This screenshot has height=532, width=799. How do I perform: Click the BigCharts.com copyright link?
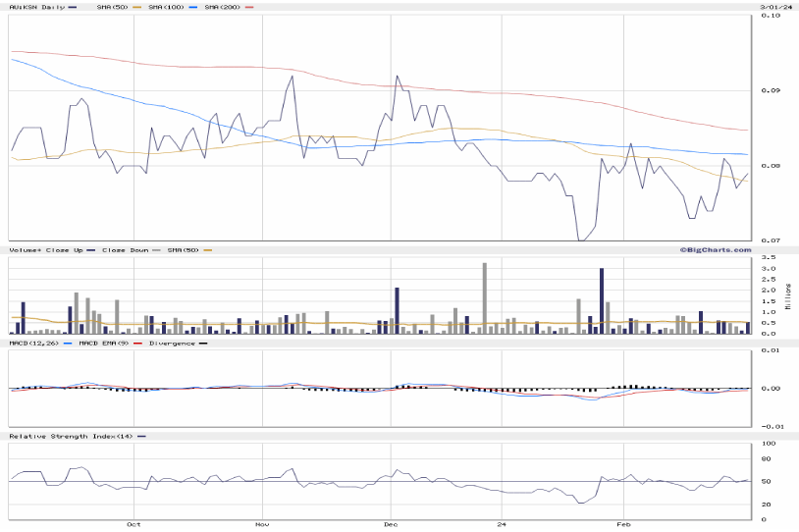coord(711,250)
